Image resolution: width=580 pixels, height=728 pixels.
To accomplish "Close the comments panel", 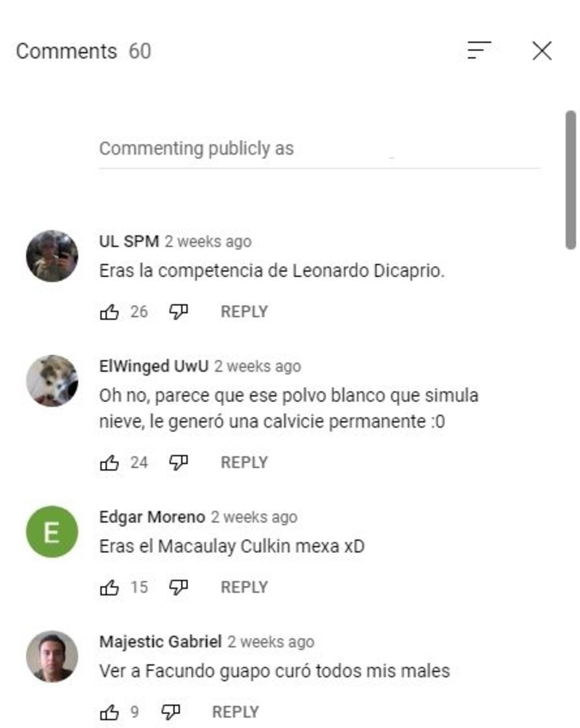I will coord(542,51).
